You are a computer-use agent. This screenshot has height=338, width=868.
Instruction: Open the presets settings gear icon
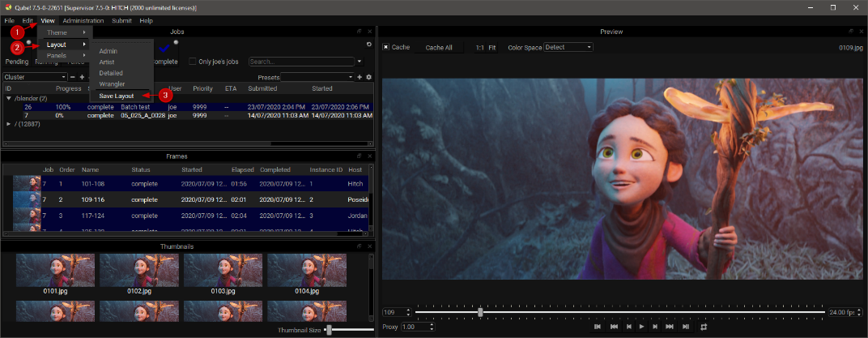[x=369, y=77]
